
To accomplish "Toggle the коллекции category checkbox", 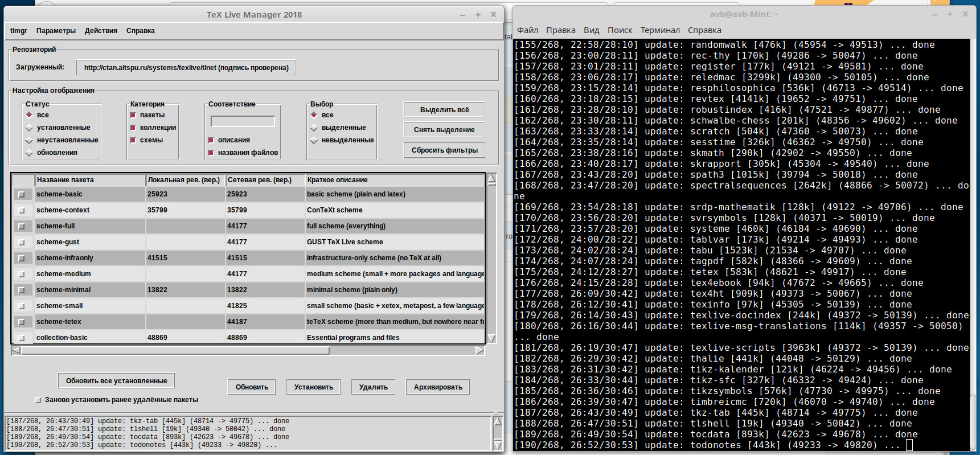I will [133, 128].
